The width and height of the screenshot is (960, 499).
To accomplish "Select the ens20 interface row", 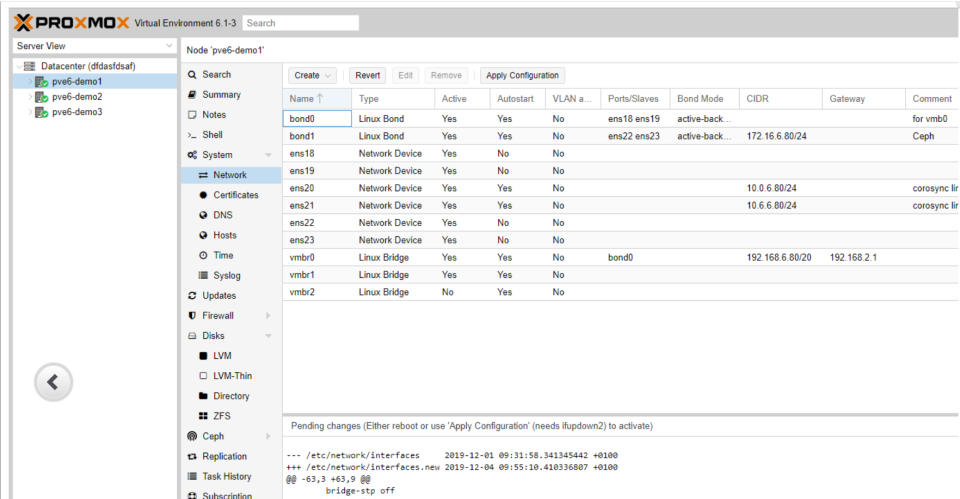I will coord(620,188).
